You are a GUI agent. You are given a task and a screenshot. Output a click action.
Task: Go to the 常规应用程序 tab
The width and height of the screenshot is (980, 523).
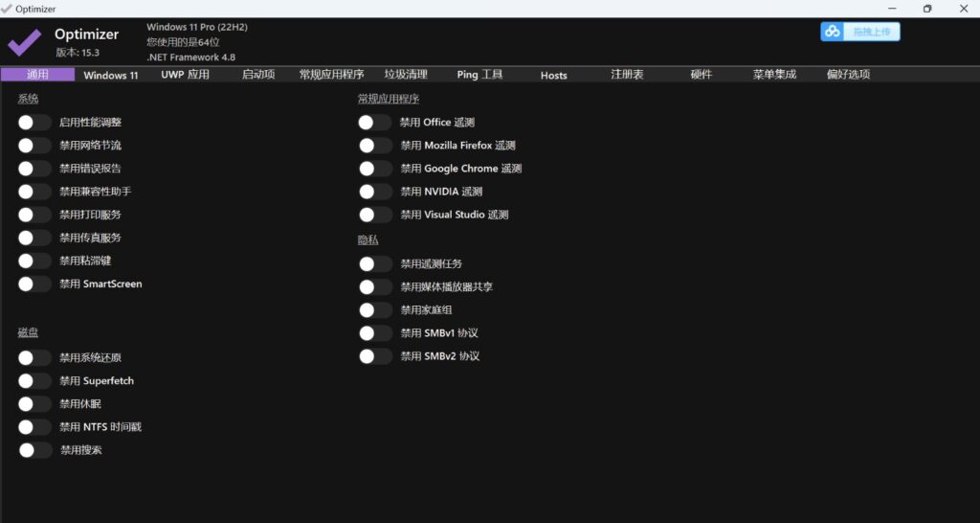pyautogui.click(x=332, y=75)
